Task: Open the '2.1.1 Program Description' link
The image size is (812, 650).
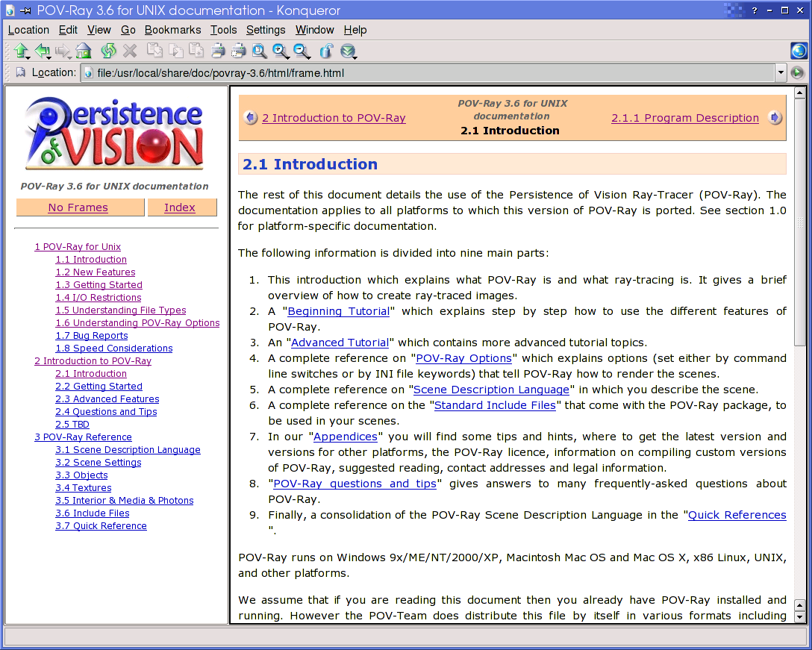Action: pyautogui.click(x=684, y=118)
